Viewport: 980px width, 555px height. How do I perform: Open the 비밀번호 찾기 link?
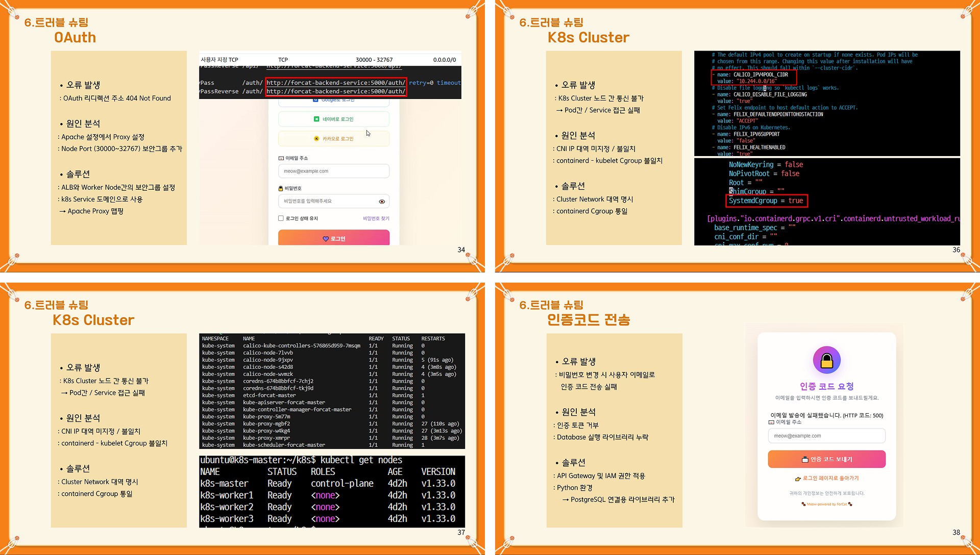click(x=376, y=218)
